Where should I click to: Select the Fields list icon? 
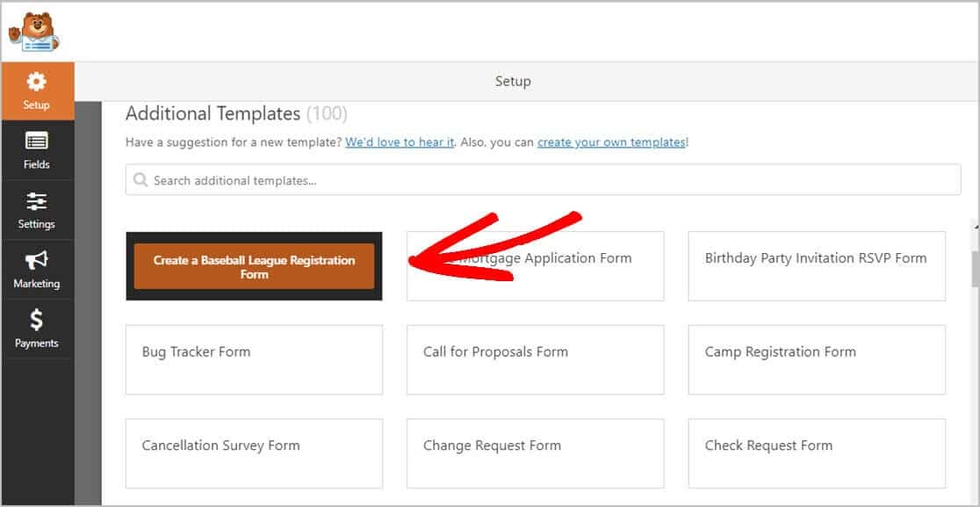(36, 141)
